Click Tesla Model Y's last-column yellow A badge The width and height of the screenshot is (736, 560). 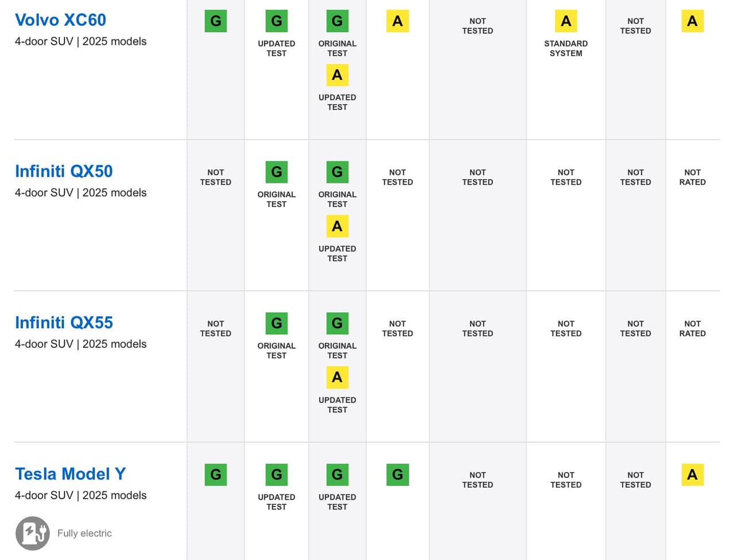(692, 475)
